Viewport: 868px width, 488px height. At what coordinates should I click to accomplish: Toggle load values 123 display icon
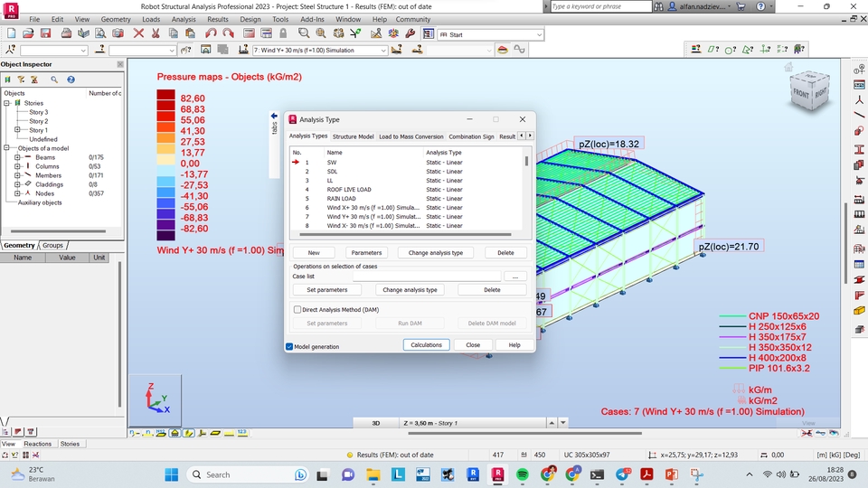242,433
